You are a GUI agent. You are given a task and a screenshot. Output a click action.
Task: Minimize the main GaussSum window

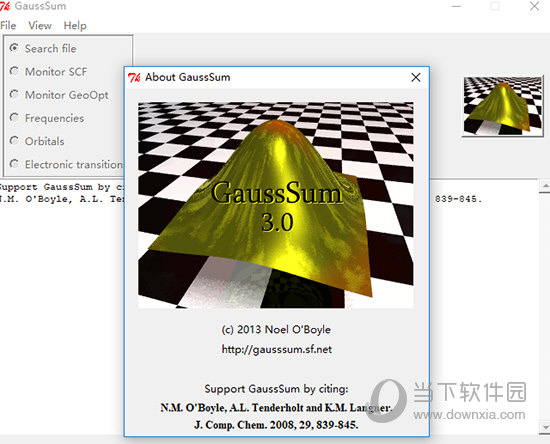[x=456, y=6]
